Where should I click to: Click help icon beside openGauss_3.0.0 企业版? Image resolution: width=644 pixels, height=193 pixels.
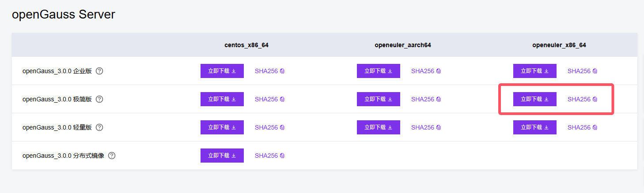coord(99,71)
